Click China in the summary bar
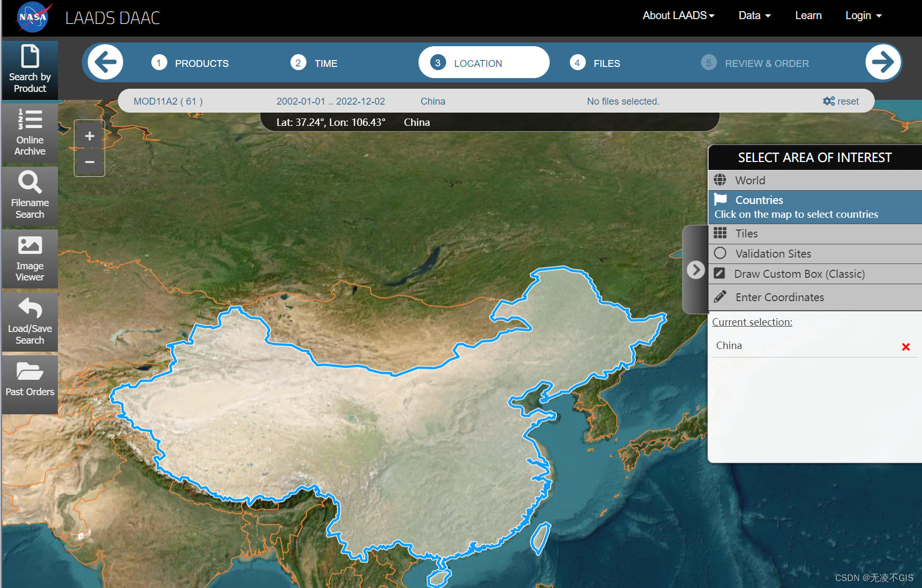Image resolution: width=922 pixels, height=588 pixels. click(x=433, y=101)
